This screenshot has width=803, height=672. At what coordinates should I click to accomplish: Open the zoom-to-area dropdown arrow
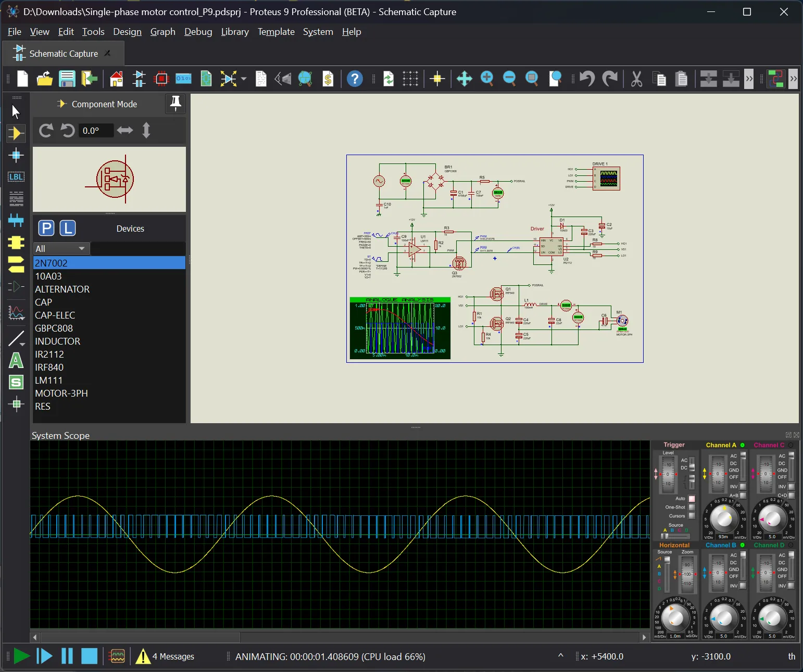[244, 79]
